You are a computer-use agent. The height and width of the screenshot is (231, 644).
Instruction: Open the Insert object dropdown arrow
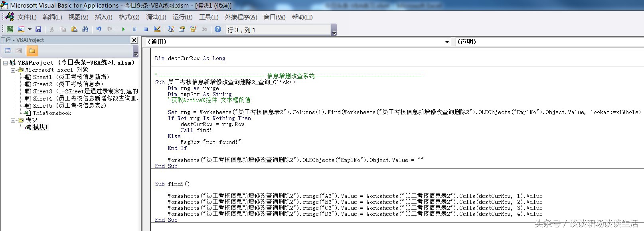30,29
